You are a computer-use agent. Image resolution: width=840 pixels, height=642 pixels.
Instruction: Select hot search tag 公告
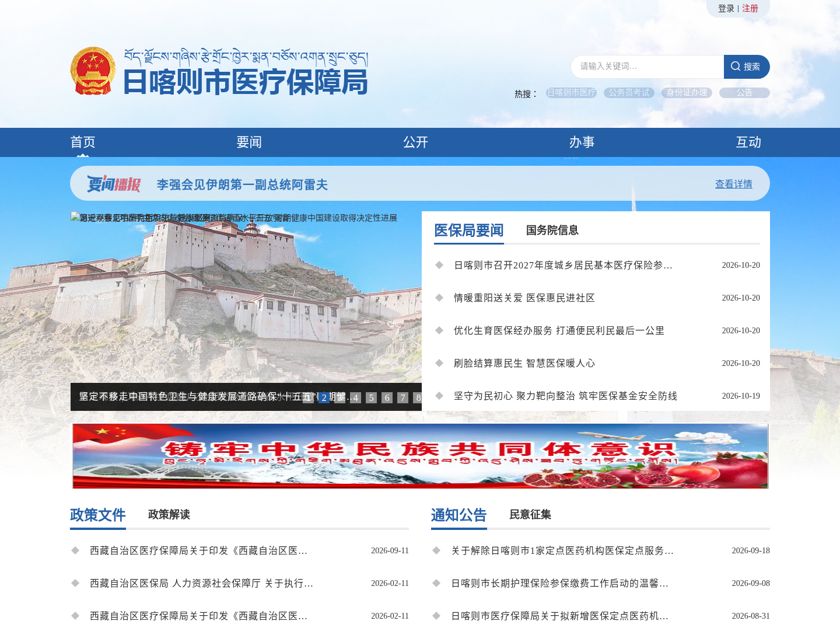tap(744, 92)
